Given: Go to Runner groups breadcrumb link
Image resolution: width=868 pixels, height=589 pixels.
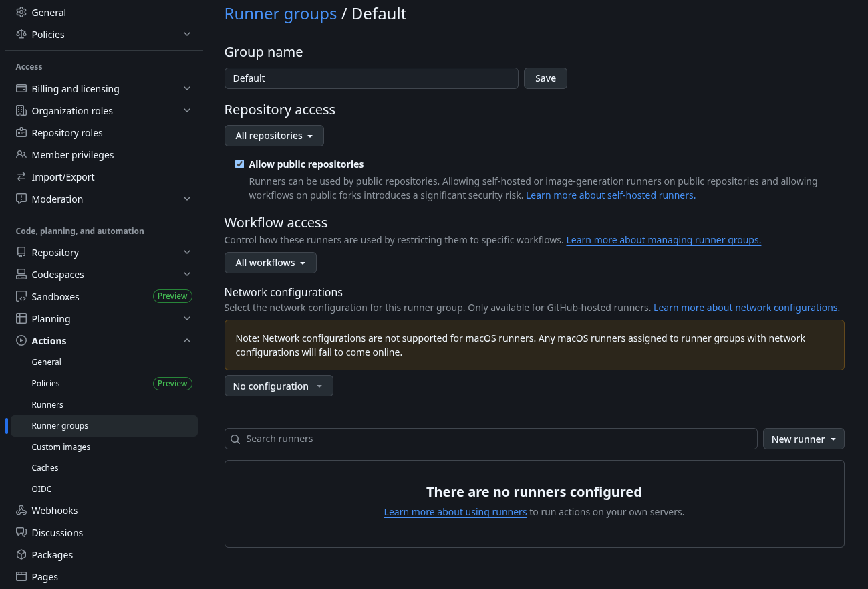Looking at the screenshot, I should (x=281, y=14).
